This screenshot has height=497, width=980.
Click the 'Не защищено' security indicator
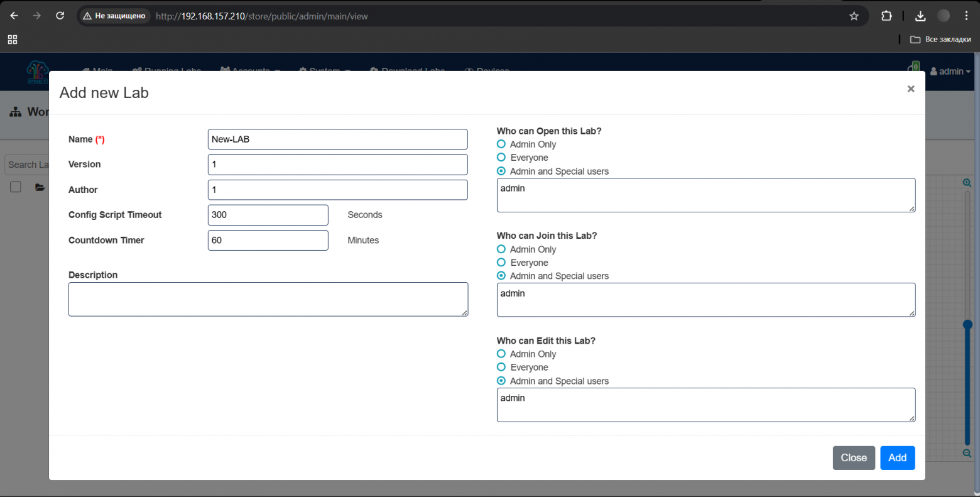[x=114, y=16]
